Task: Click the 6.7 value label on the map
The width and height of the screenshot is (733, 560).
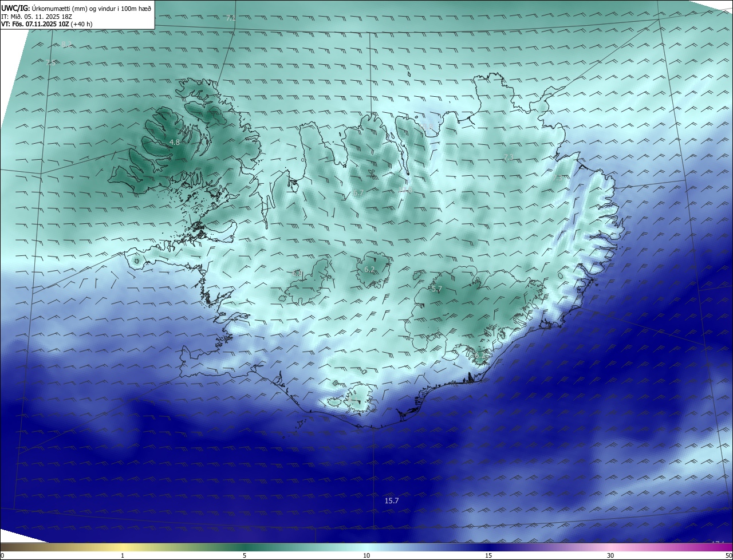Action: click(x=358, y=193)
